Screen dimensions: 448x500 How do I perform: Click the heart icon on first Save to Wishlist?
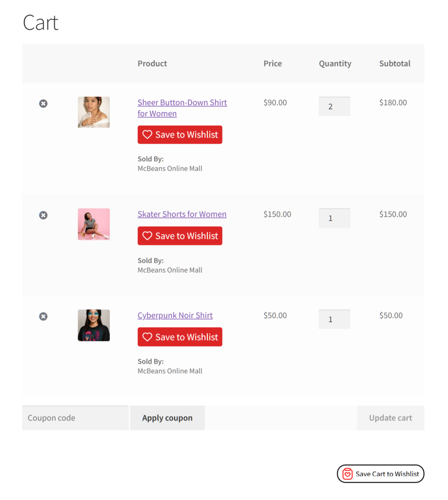tap(147, 134)
